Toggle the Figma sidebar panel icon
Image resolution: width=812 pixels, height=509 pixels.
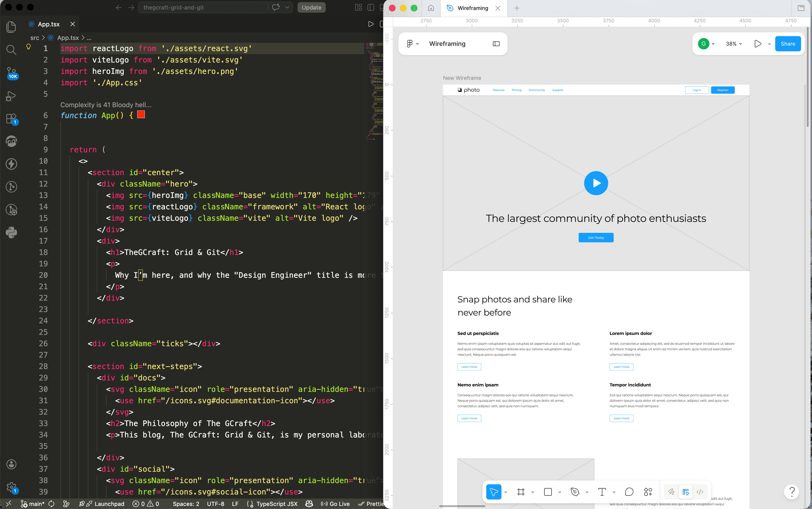496,44
